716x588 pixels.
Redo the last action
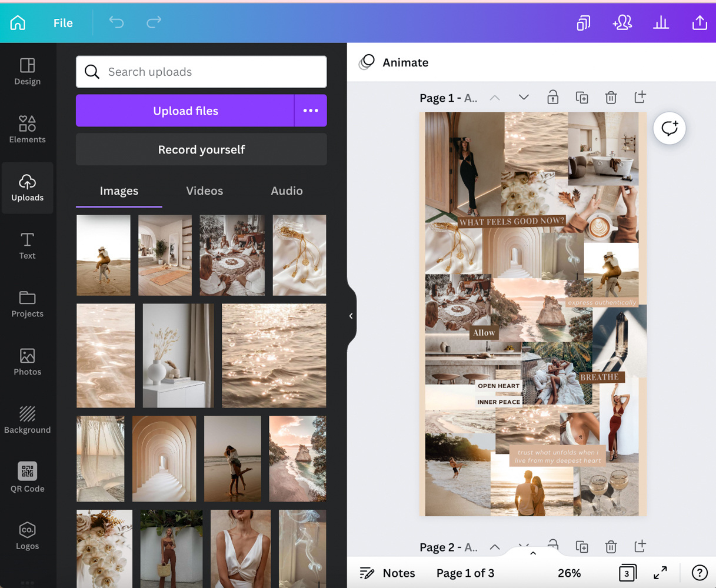click(x=154, y=22)
